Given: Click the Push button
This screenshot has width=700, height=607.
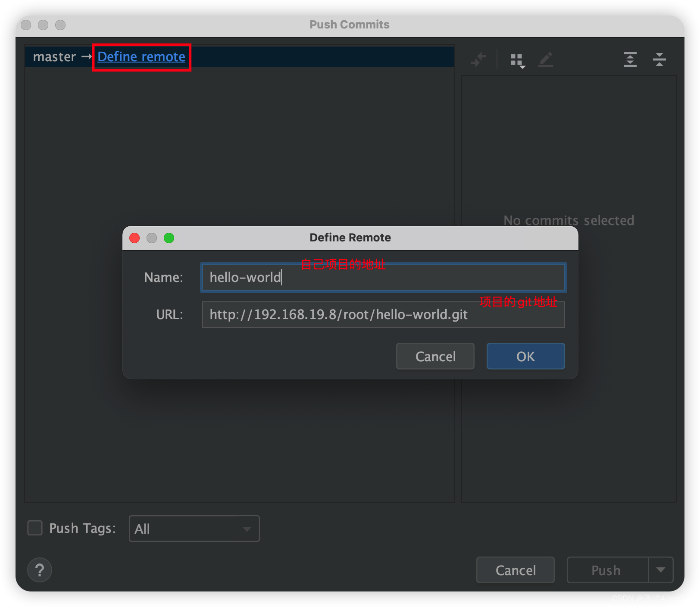Looking at the screenshot, I should point(608,570).
